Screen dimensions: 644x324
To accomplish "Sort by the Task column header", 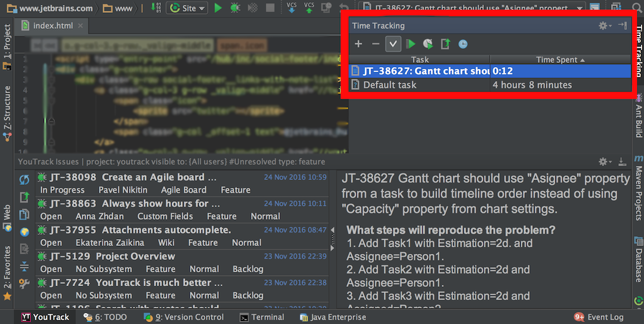I will (x=419, y=59).
